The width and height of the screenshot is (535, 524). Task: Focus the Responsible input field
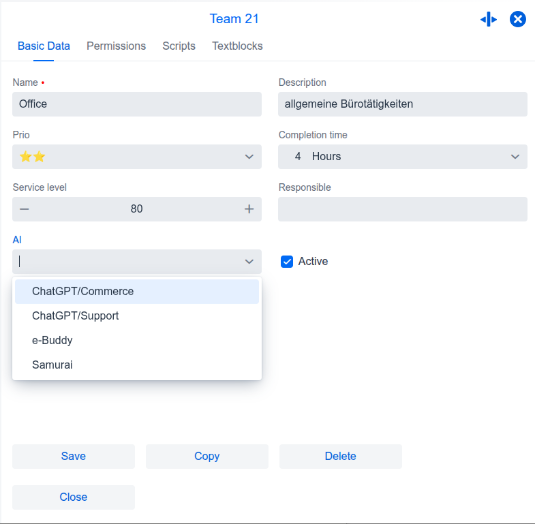click(x=403, y=209)
